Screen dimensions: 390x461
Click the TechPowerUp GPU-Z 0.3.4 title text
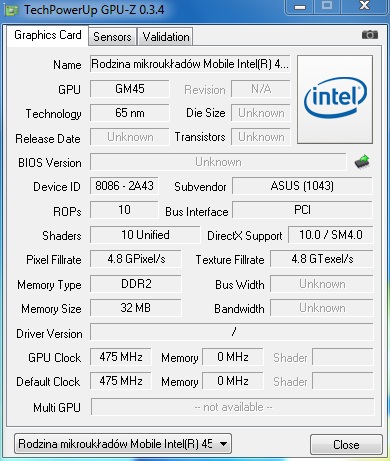click(x=94, y=10)
